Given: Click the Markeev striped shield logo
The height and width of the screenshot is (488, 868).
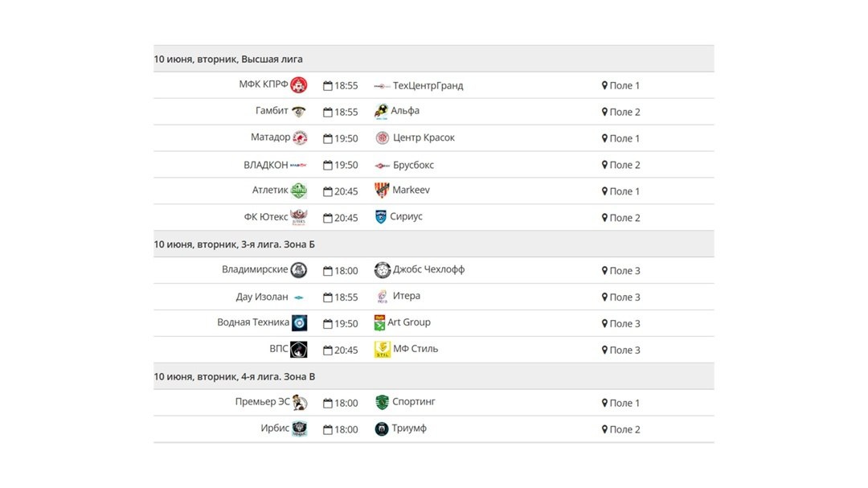Looking at the screenshot, I should (x=382, y=190).
